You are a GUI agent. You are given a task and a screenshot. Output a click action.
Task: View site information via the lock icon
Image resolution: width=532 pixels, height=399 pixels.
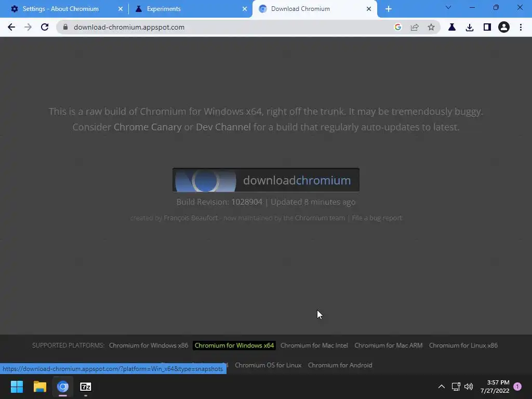coord(65,27)
